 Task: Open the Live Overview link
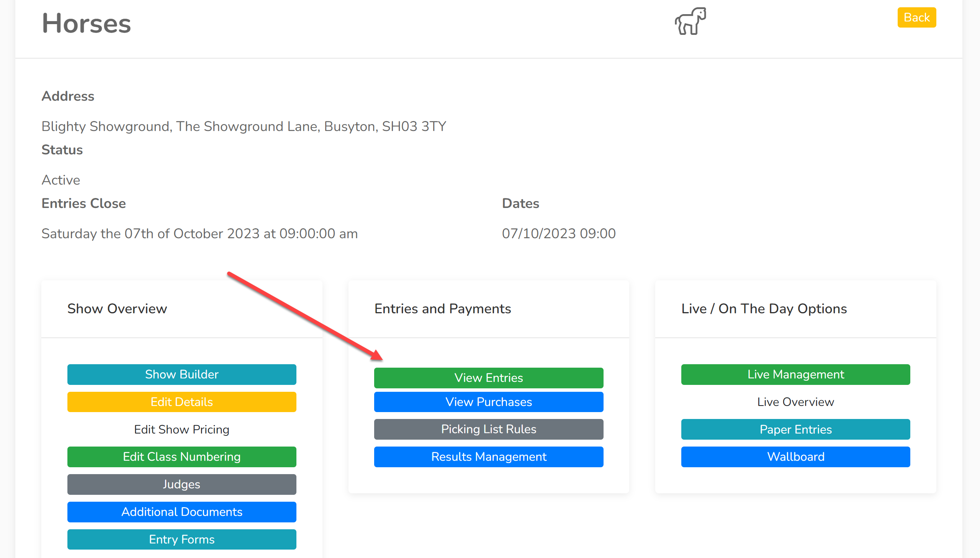[795, 402]
